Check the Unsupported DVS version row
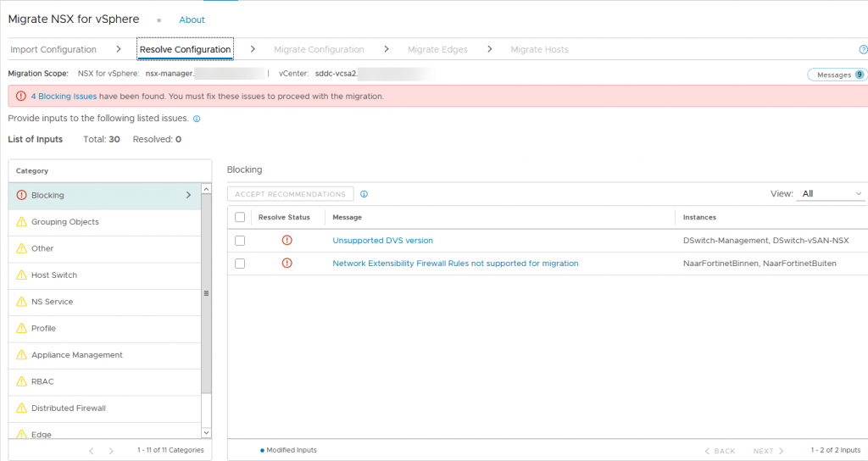Screen dimensions: 868x461 tap(240, 241)
